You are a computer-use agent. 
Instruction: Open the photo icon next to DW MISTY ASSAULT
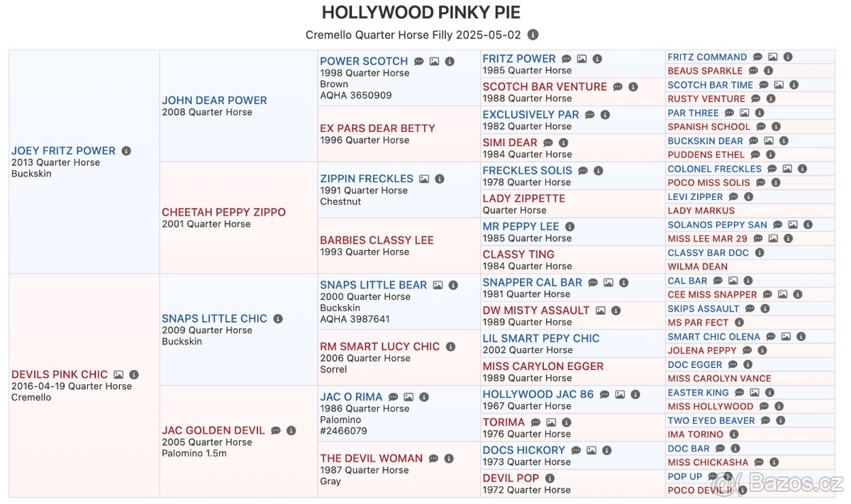coord(601,310)
